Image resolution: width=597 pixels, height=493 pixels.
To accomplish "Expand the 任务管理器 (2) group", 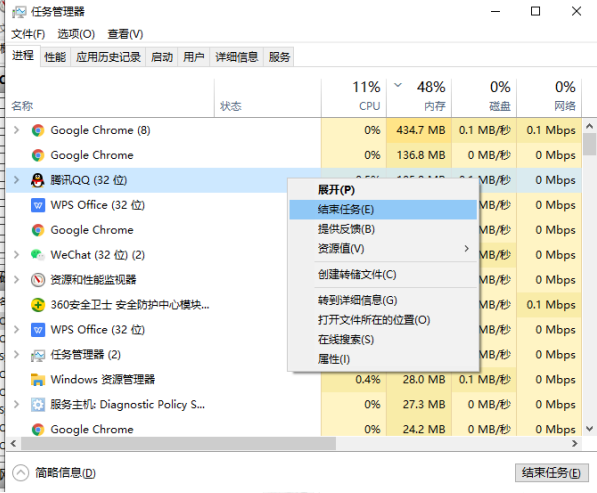I will click(16, 354).
